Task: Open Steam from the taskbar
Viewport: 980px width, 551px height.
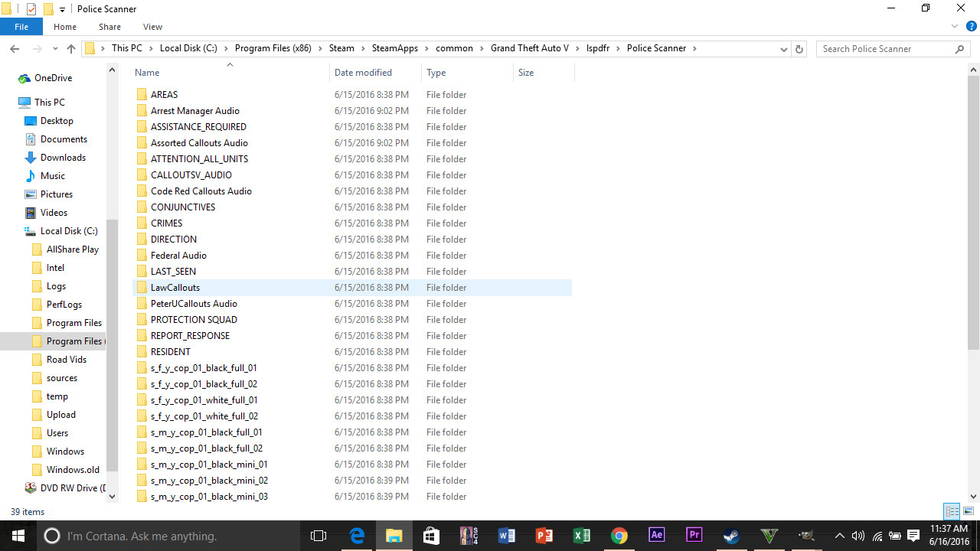Action: (x=731, y=536)
